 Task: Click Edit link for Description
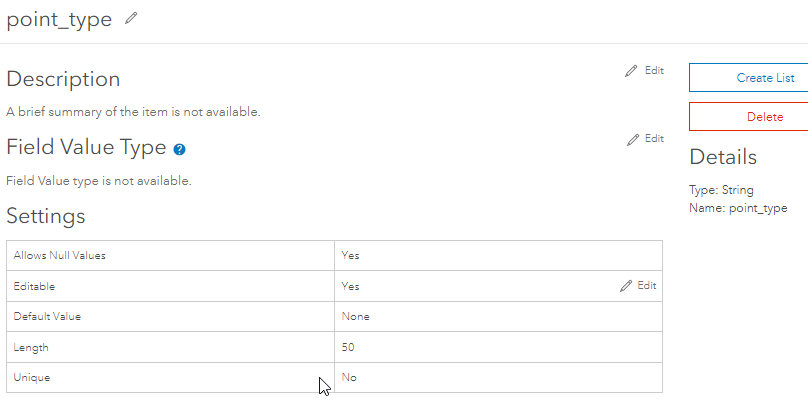tap(653, 71)
